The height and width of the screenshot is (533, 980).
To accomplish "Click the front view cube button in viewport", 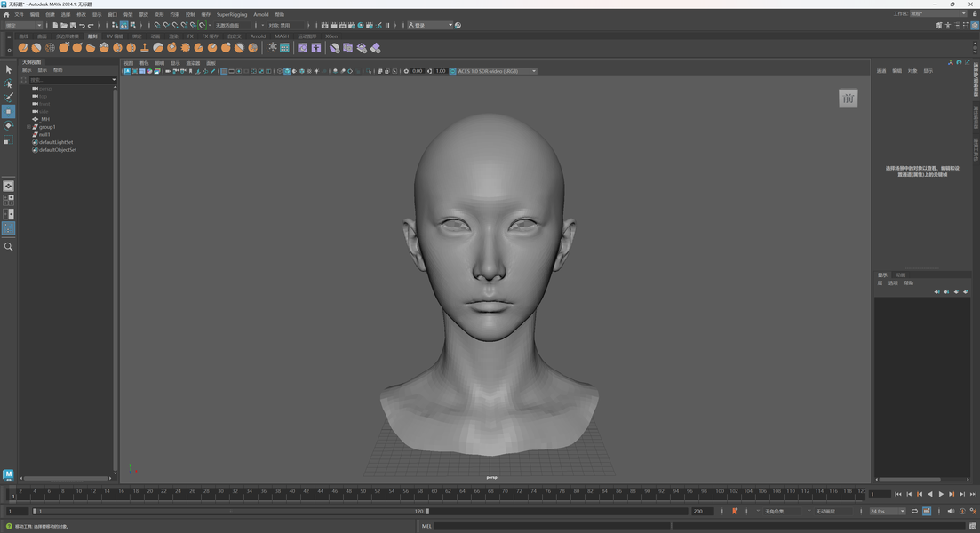I will point(849,98).
